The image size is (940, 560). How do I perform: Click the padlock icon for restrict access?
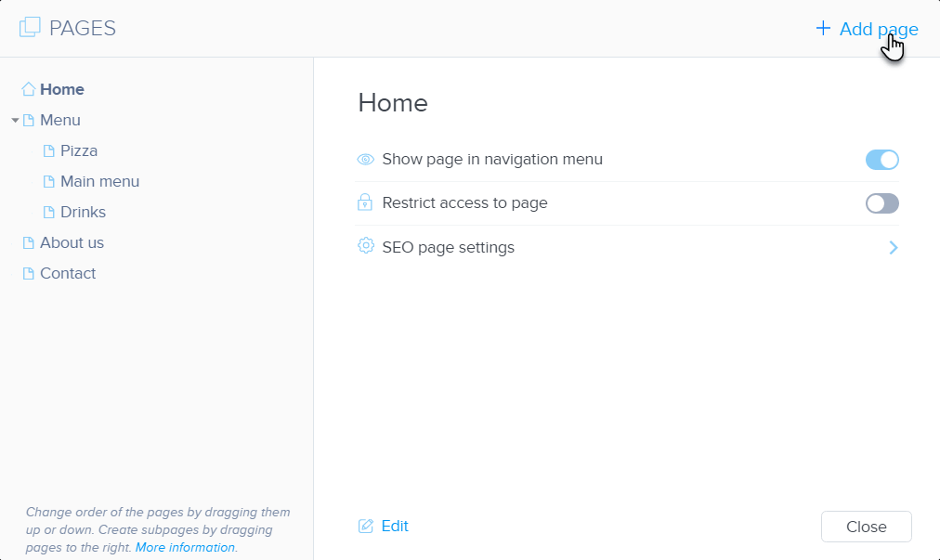[366, 202]
